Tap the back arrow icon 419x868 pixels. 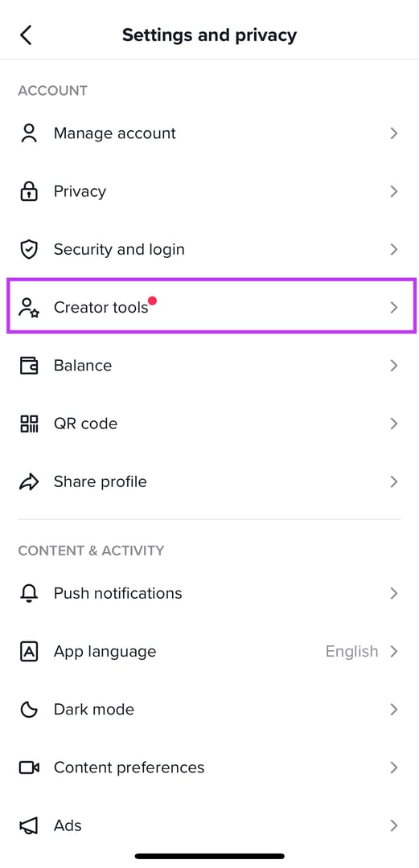tap(26, 35)
